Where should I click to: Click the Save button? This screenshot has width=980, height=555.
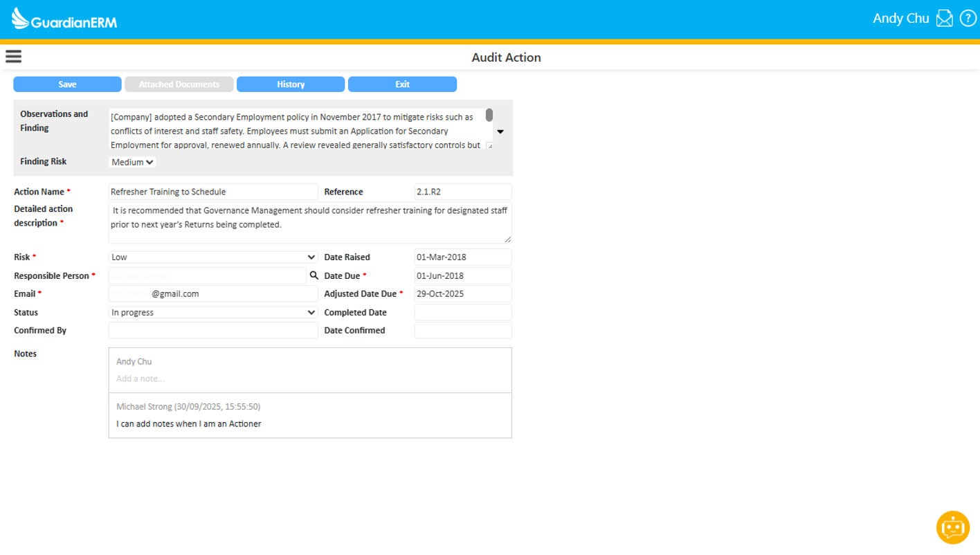[x=67, y=84]
